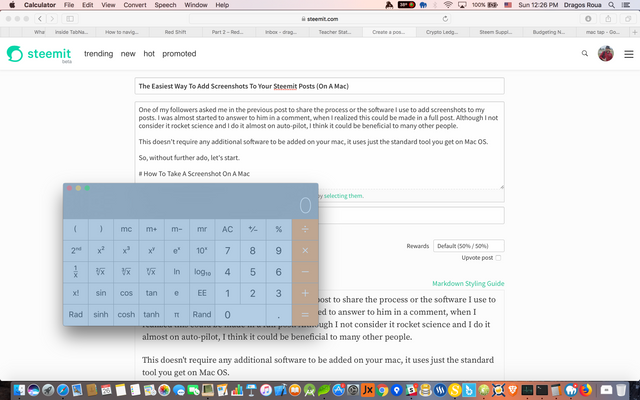Go to promoted posts
Viewport: 640px width, 400px height.
[179, 53]
